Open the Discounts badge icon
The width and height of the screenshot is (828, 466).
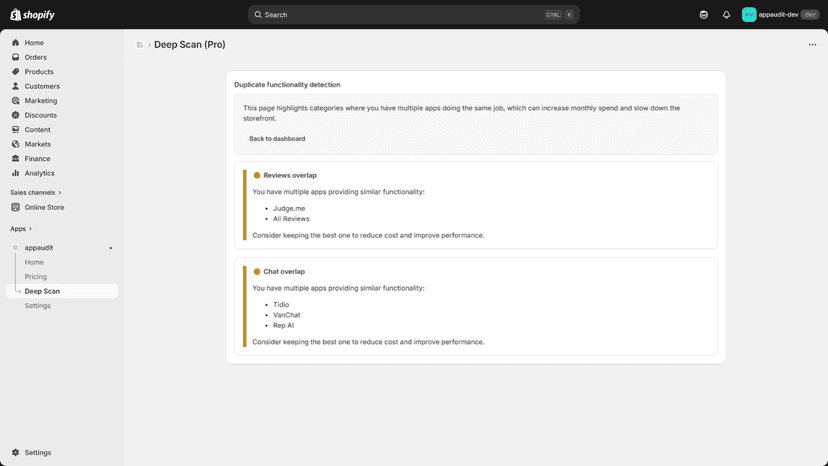click(15, 115)
